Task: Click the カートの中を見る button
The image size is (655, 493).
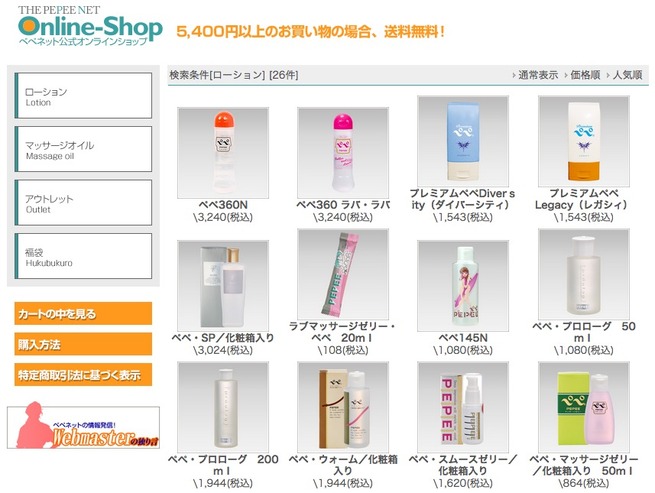Action: click(x=83, y=314)
